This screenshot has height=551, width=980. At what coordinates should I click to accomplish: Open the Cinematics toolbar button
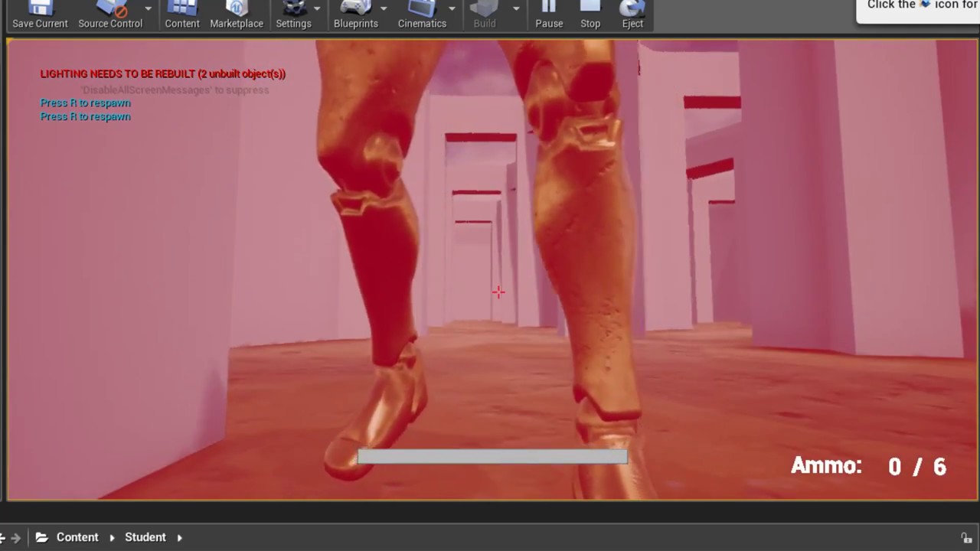pos(422,15)
